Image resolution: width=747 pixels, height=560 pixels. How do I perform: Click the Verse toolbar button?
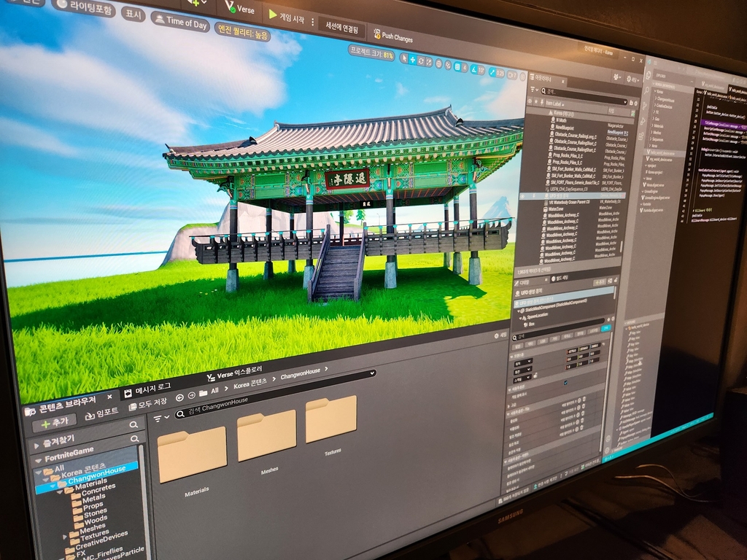click(239, 9)
